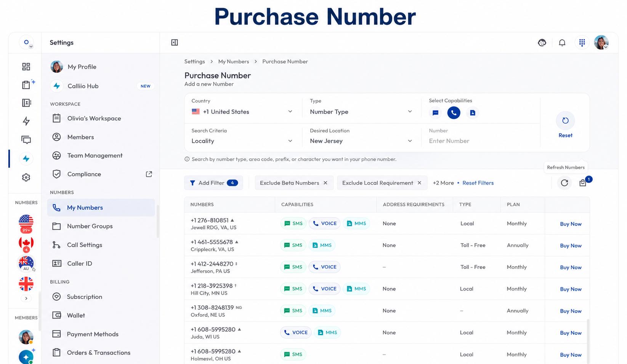The height and width of the screenshot is (364, 627).
Task: Select Number Groups in sidebar
Action: (101, 226)
